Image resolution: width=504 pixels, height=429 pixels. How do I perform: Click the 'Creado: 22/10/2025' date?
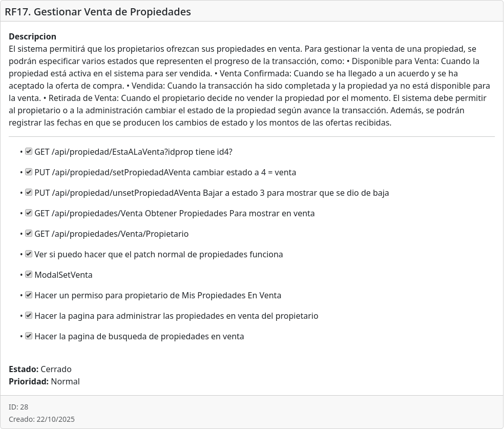click(x=41, y=419)
